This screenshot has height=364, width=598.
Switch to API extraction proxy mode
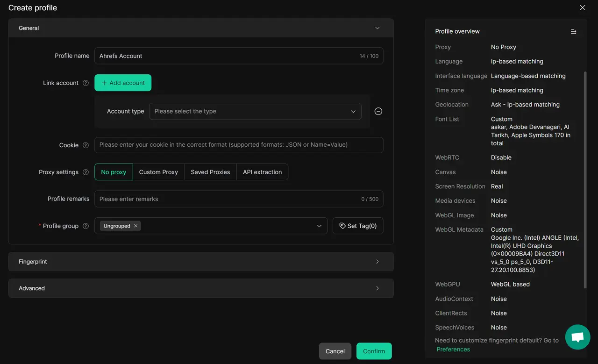pyautogui.click(x=262, y=172)
